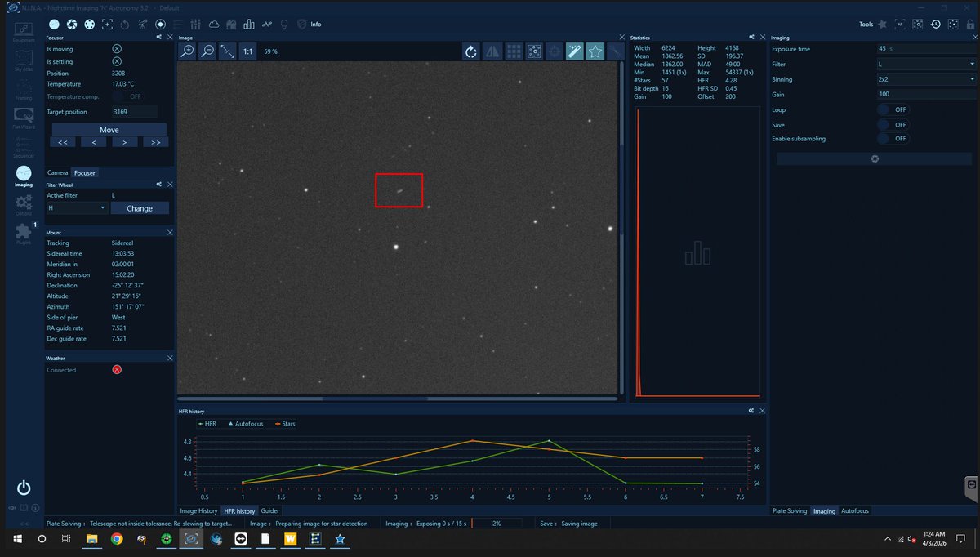Close the Weather panel

pyautogui.click(x=170, y=358)
